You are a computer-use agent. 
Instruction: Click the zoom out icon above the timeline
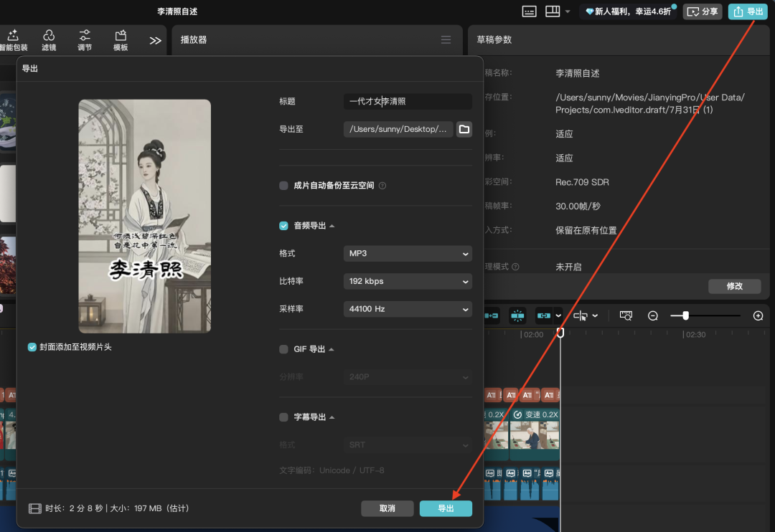[x=652, y=315]
